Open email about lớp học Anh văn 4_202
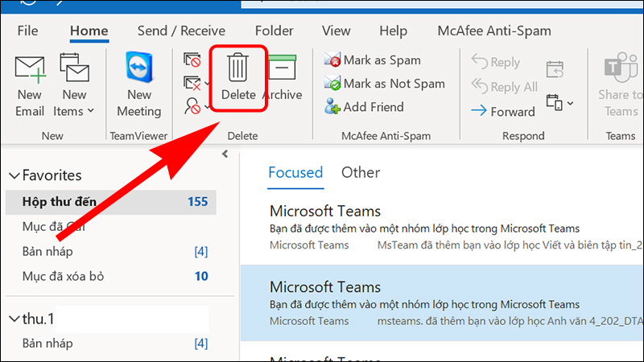Screen dimensions: 644x362 pyautogui.click(x=442, y=303)
